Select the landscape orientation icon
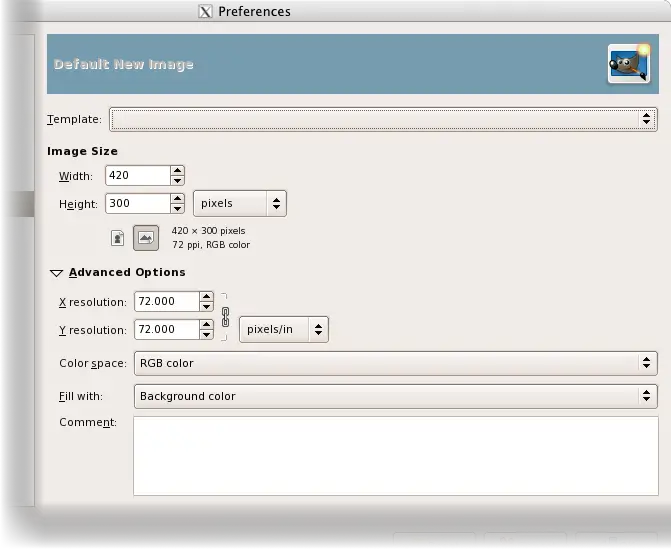The image size is (671, 549). point(146,238)
